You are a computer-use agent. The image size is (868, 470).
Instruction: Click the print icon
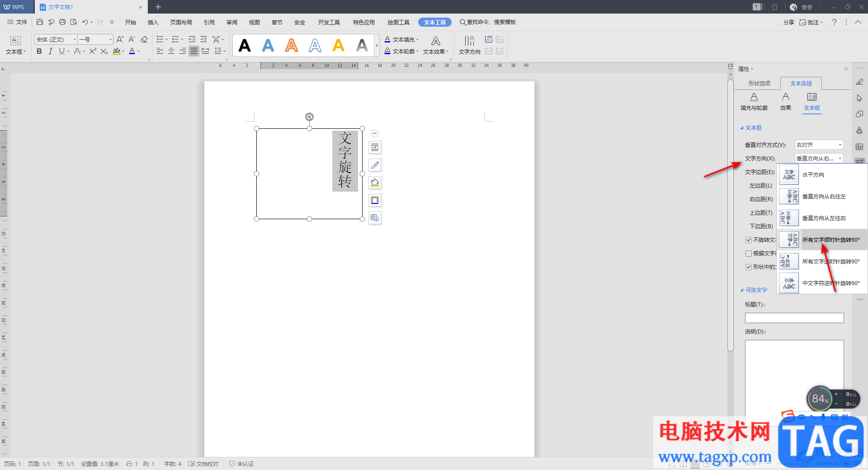point(62,22)
